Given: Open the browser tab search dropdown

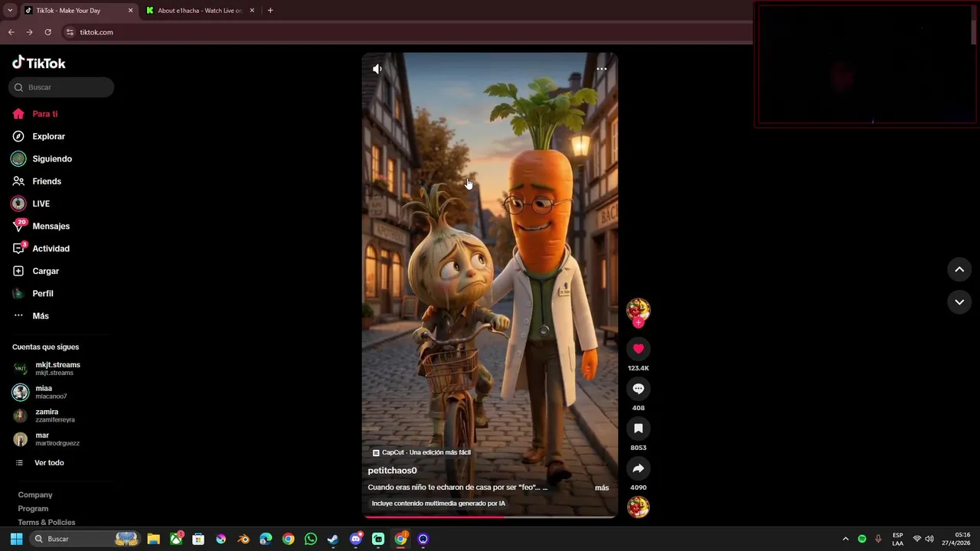Looking at the screenshot, I should click(x=10, y=11).
